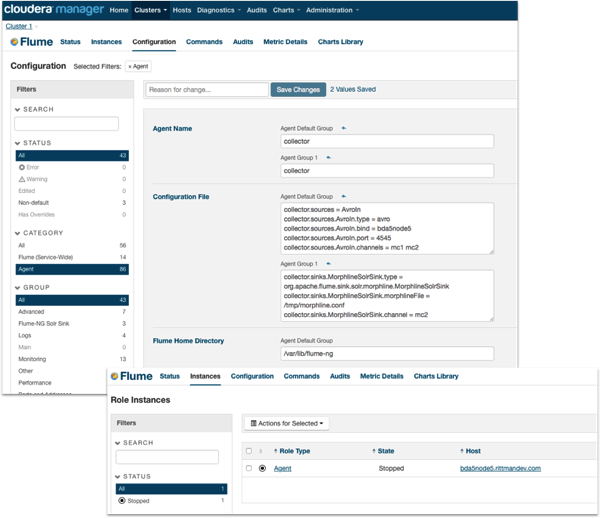This screenshot has width=600, height=518.
Task: Open the Clusters dropdown menu
Action: (150, 10)
